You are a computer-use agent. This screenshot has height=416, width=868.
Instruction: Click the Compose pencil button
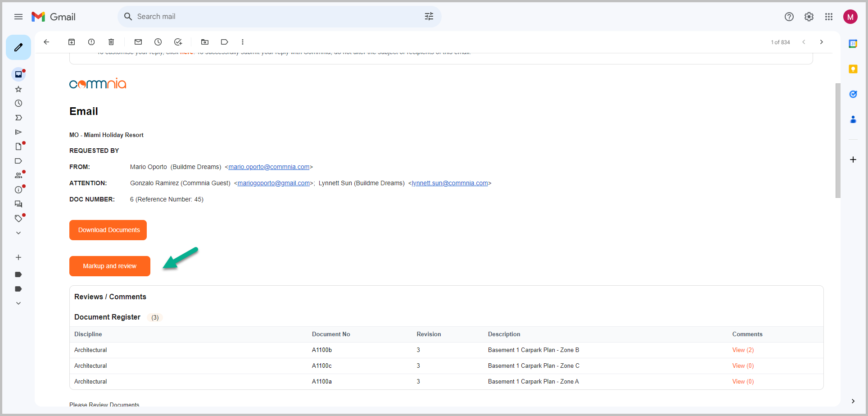tap(18, 47)
